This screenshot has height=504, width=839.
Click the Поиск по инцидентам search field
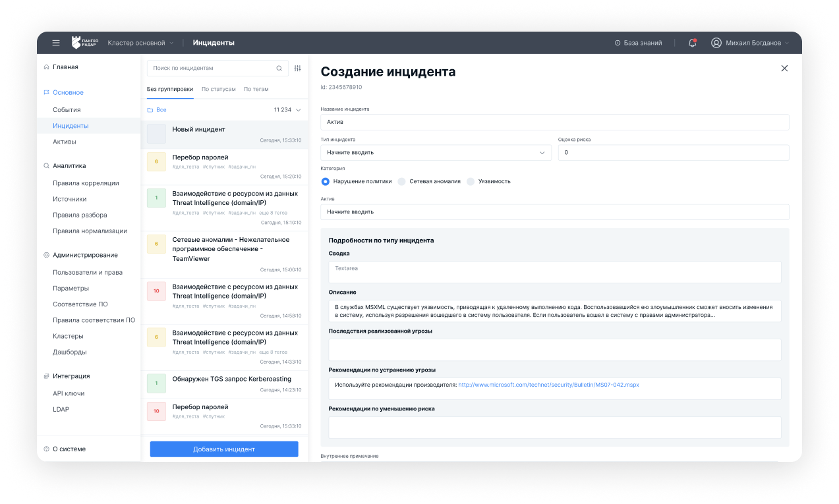(x=211, y=68)
